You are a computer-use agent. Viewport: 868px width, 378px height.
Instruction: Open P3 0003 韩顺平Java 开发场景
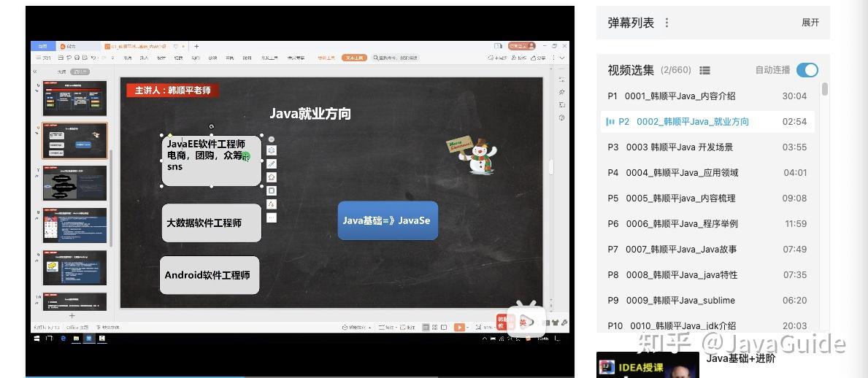click(x=707, y=147)
